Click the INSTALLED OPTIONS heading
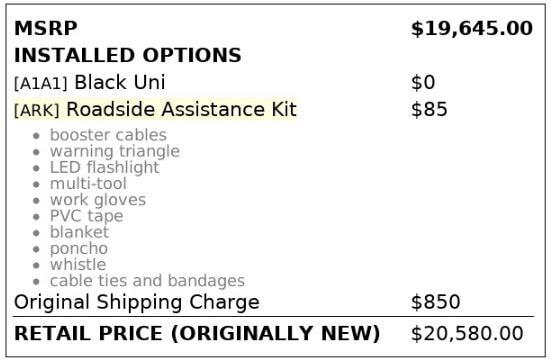 click(x=128, y=56)
